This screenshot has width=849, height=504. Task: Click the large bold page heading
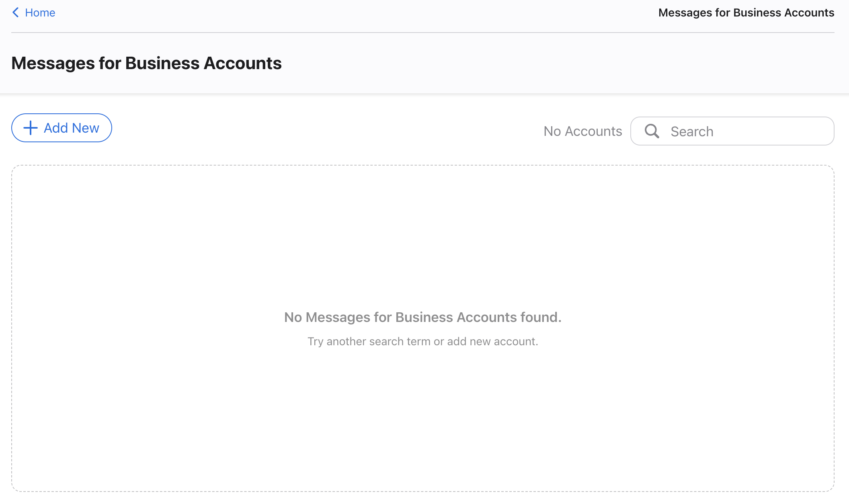pyautogui.click(x=146, y=64)
